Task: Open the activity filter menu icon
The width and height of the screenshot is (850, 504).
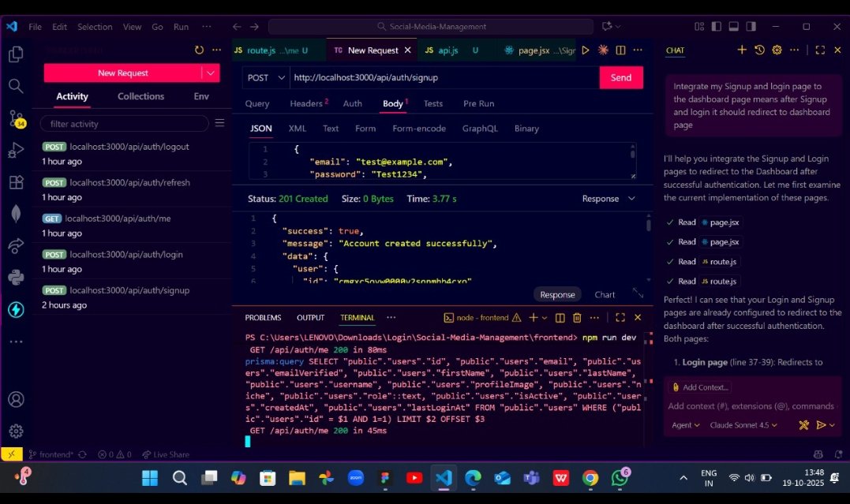Action: click(x=219, y=123)
